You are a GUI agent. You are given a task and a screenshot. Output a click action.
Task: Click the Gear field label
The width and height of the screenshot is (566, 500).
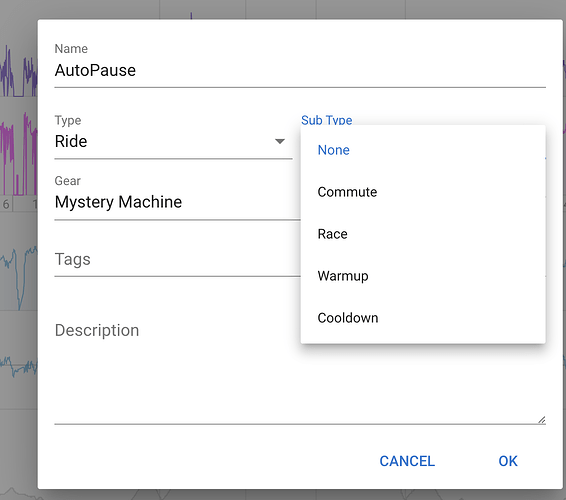[x=68, y=181]
